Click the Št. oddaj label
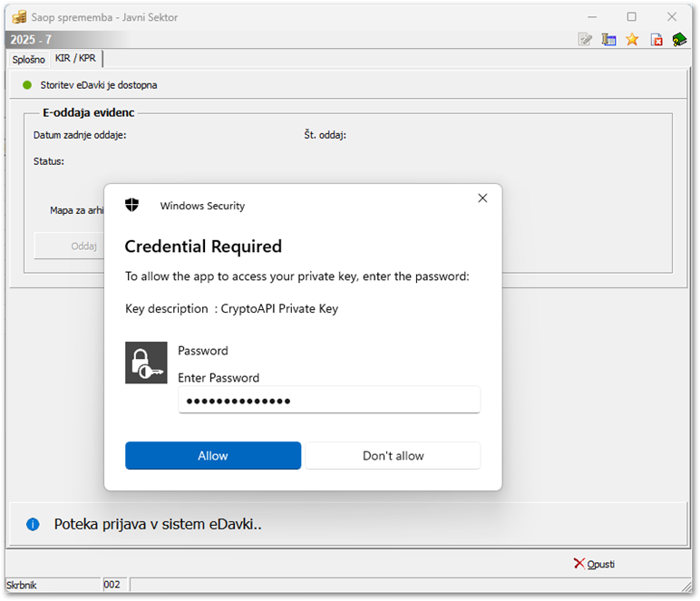The image size is (700, 601). pos(325,135)
